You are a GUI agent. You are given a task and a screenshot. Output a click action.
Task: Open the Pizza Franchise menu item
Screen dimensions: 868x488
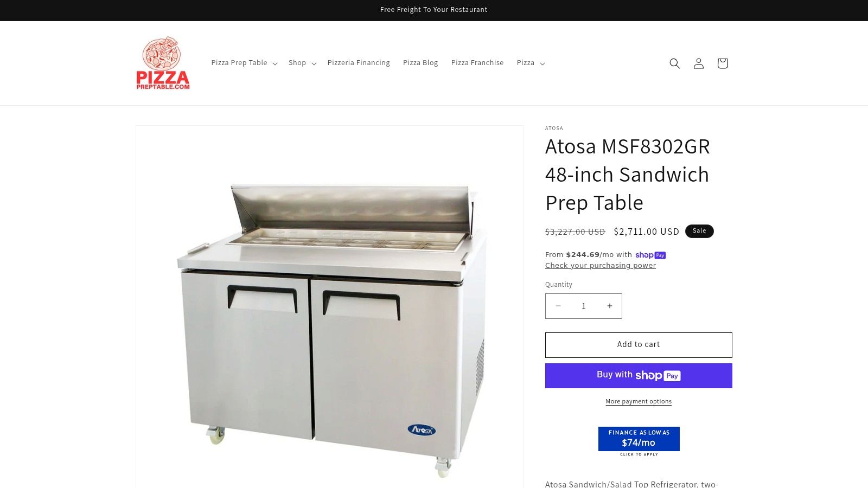tap(477, 63)
